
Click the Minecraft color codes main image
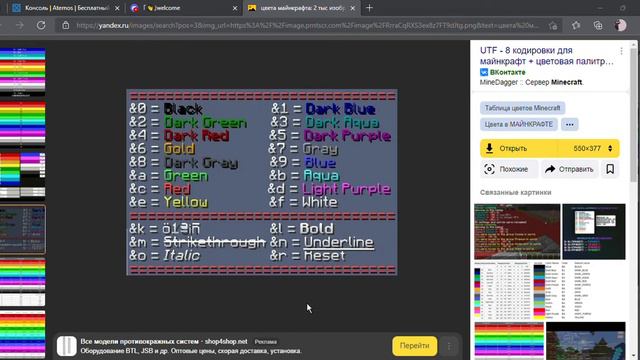(262, 182)
